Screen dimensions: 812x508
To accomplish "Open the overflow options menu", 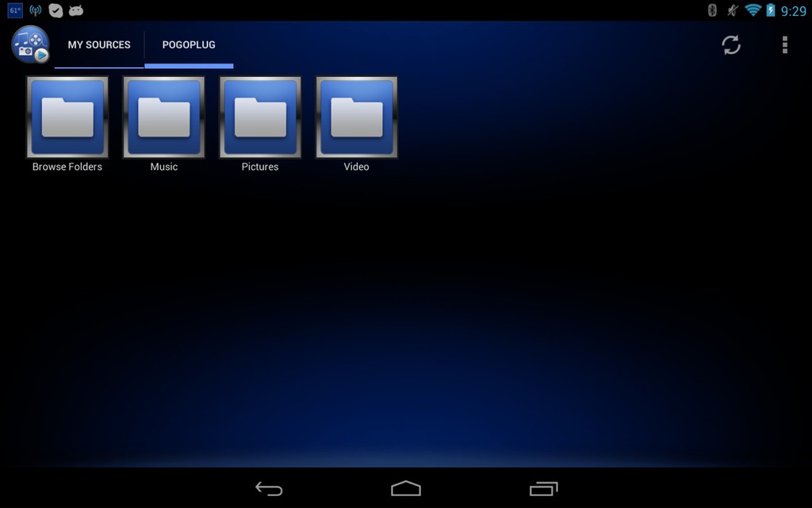I will click(x=785, y=44).
